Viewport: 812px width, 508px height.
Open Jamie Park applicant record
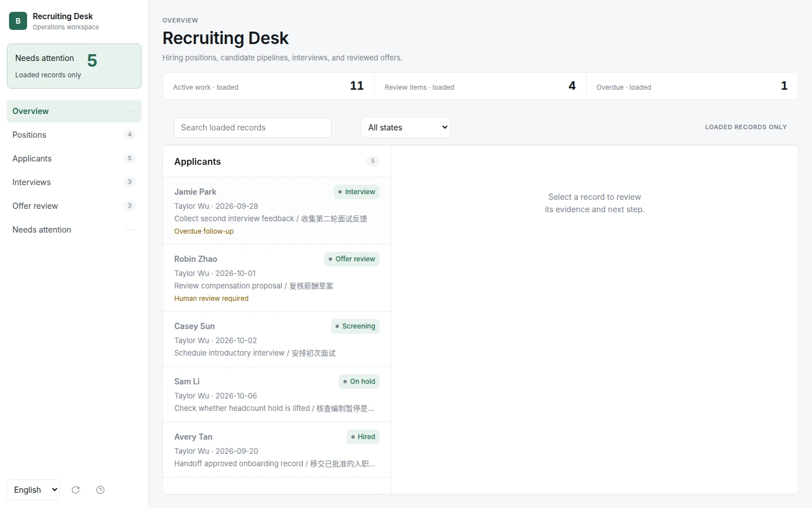(x=277, y=211)
